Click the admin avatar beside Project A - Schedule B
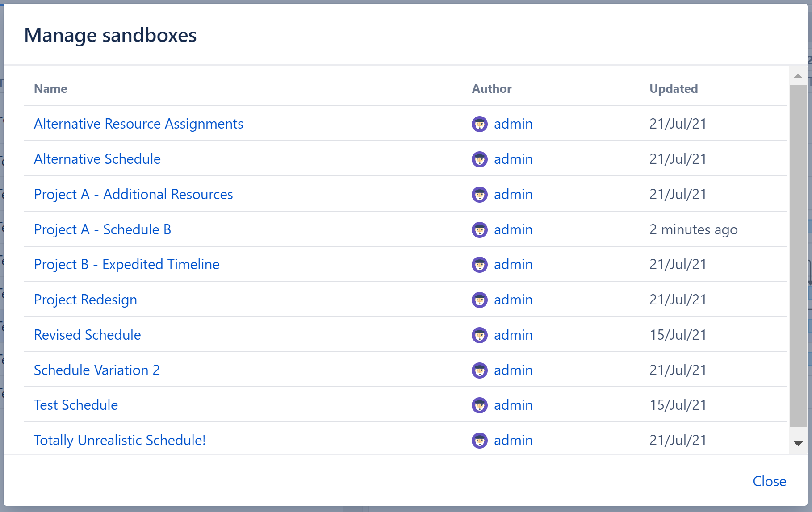812x512 pixels. point(480,229)
